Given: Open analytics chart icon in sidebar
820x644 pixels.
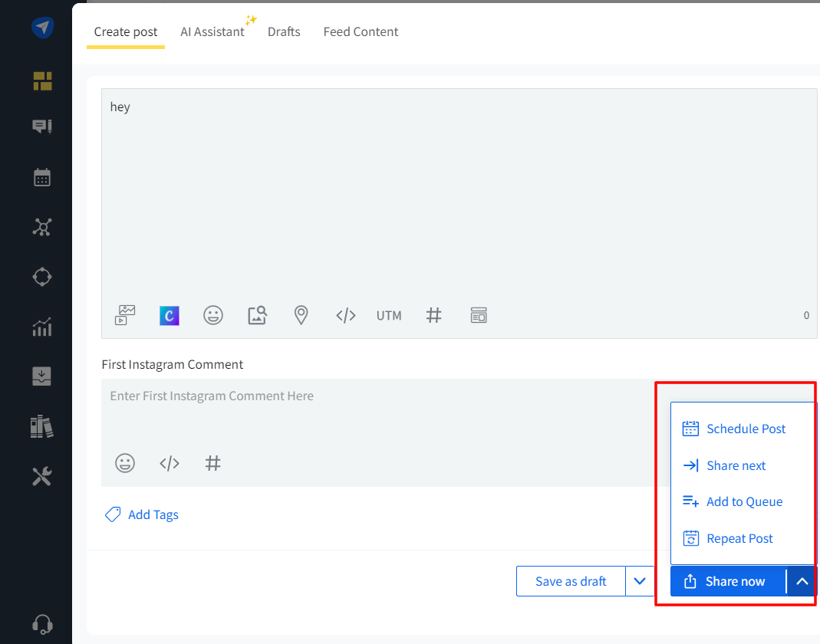Looking at the screenshot, I should pos(42,327).
